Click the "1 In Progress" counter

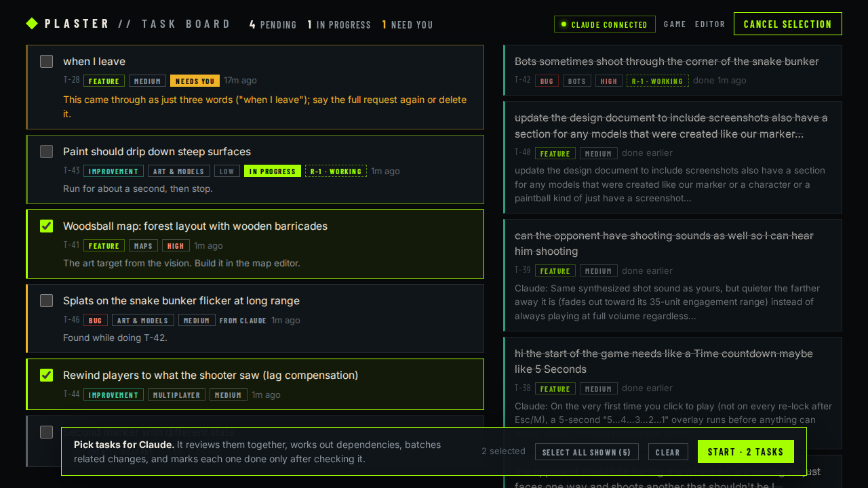pos(339,24)
